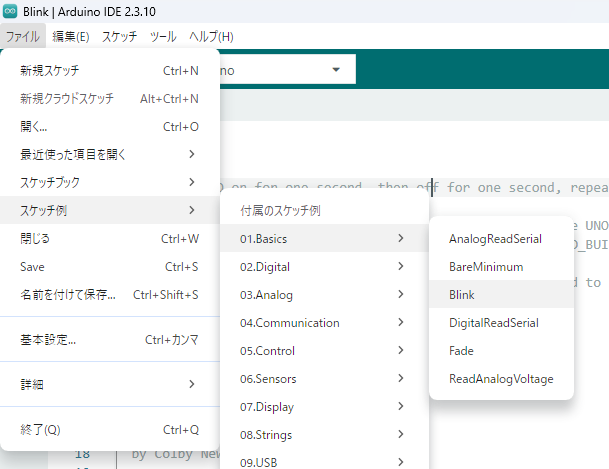The height and width of the screenshot is (469, 609).
Task: Open the BareMinimum example
Action: click(501, 267)
